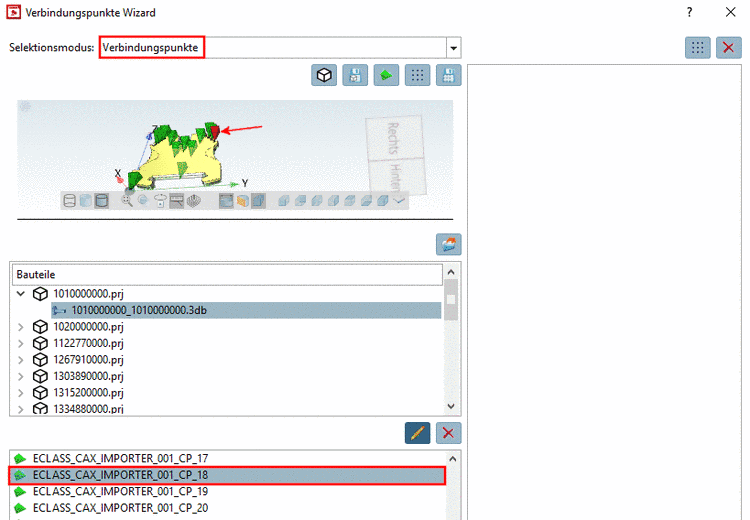Click the striped section-cut icon in 3D toolbar
This screenshot has width=750, height=520.
coord(193,201)
